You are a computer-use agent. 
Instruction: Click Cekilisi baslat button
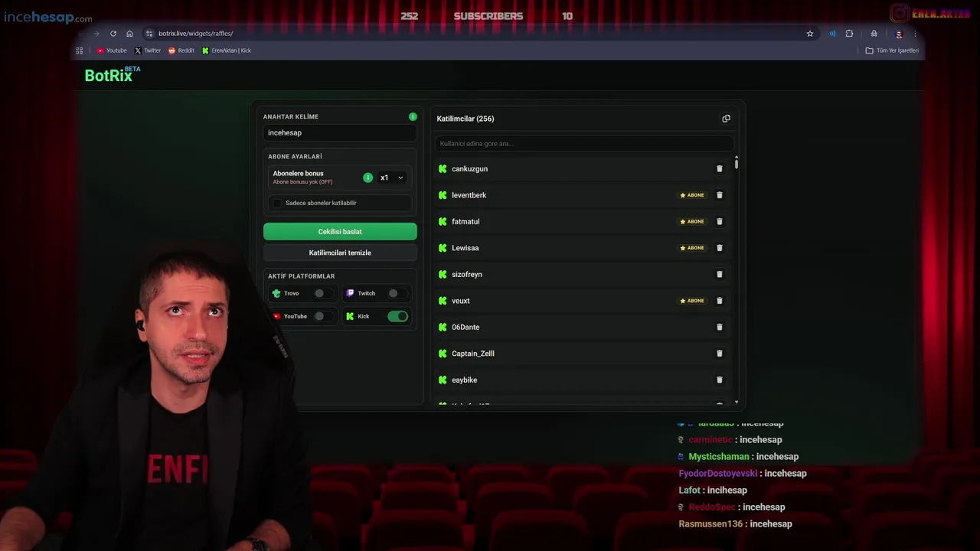(340, 231)
